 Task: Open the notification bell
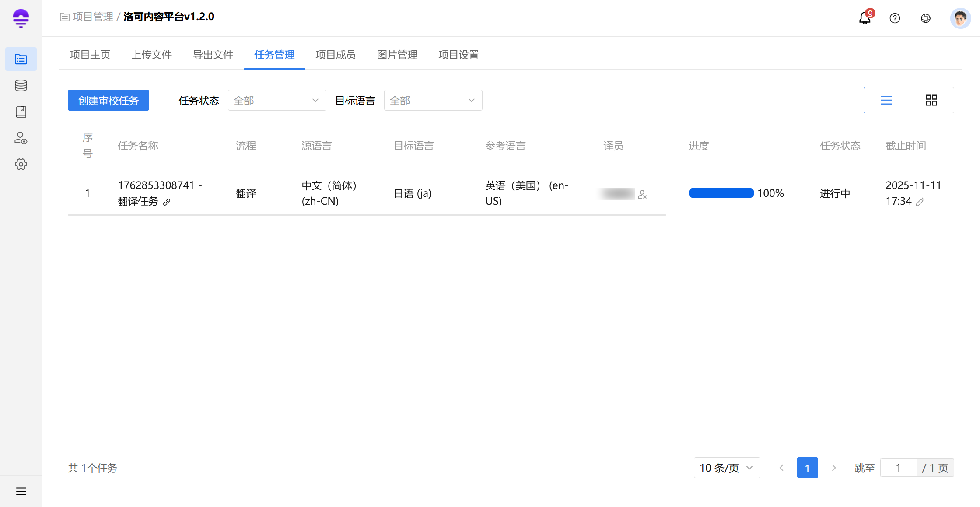click(864, 18)
